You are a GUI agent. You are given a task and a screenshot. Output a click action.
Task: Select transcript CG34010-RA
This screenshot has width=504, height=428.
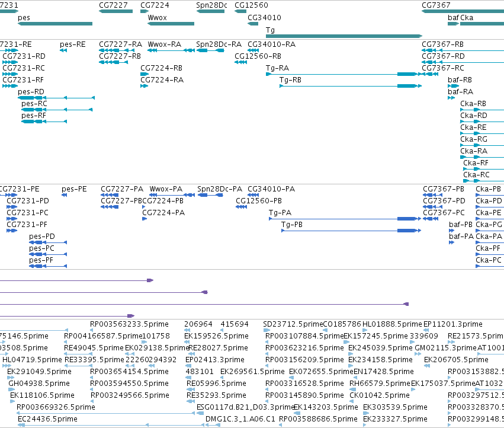point(253,50)
